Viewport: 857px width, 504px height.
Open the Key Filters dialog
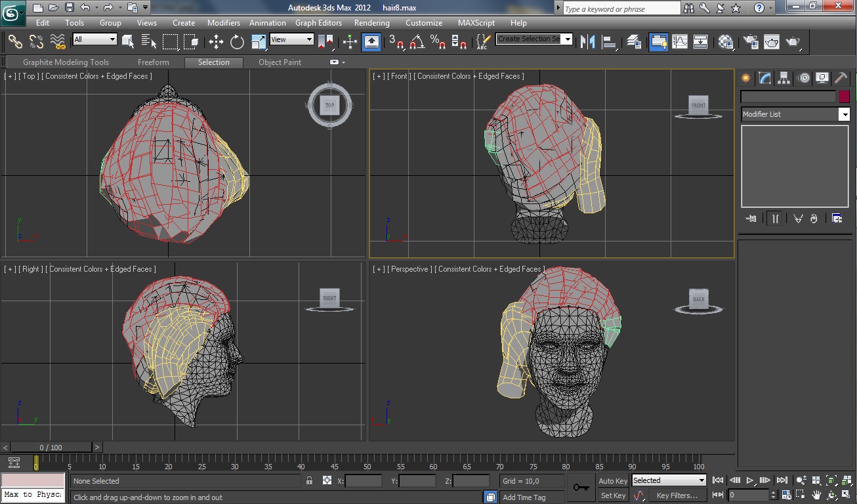(677, 495)
